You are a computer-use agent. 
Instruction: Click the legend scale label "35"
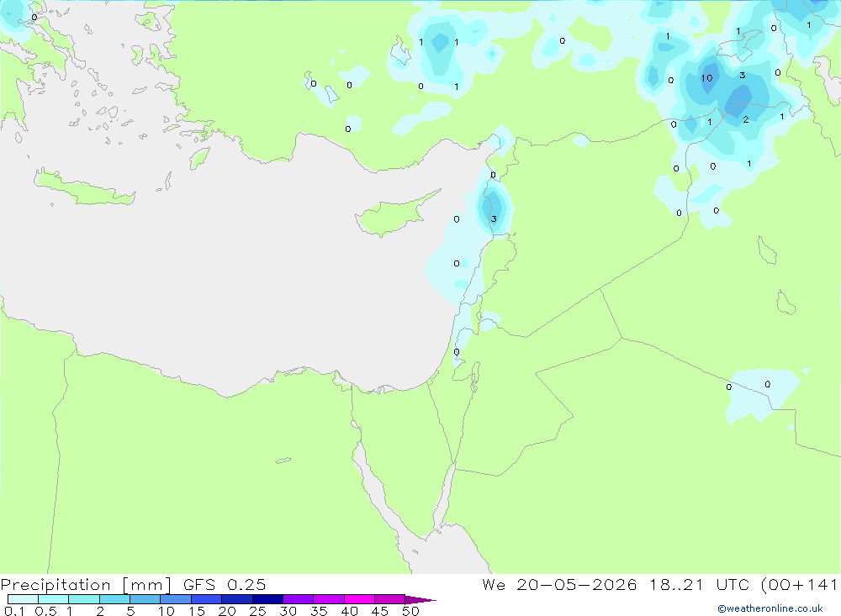[x=319, y=611]
